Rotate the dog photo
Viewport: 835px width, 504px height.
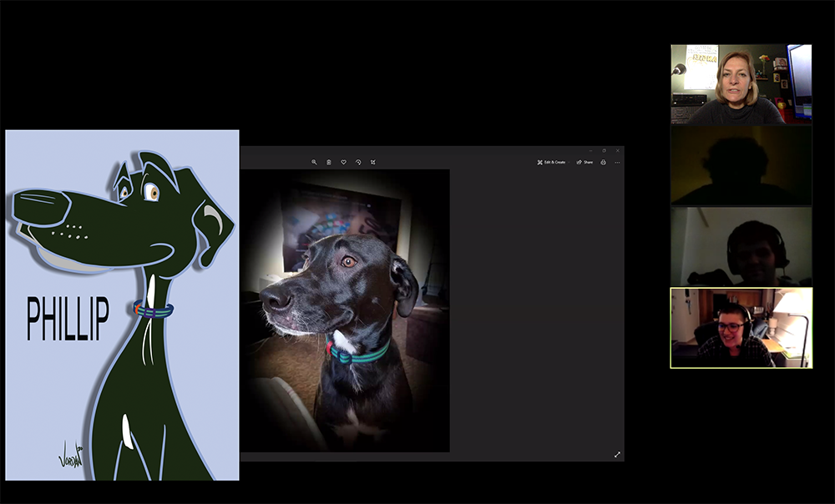[358, 162]
